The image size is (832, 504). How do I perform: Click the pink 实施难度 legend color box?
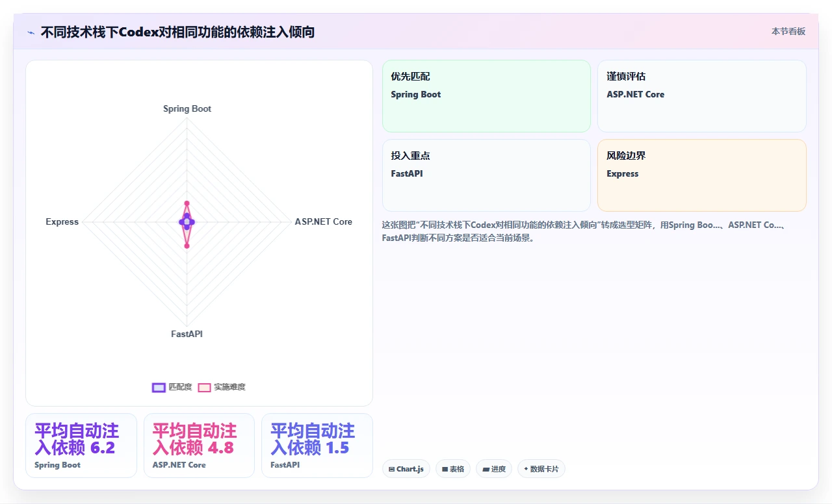coord(205,387)
